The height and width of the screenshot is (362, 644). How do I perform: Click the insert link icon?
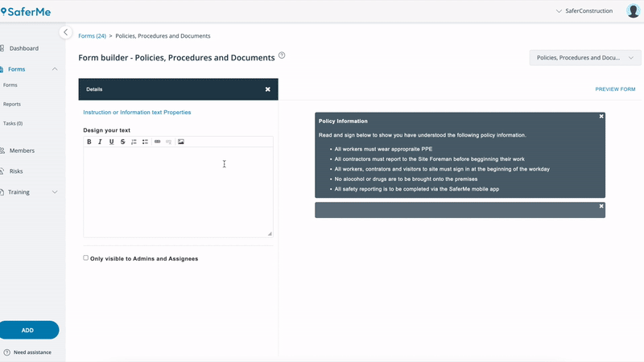click(x=157, y=142)
